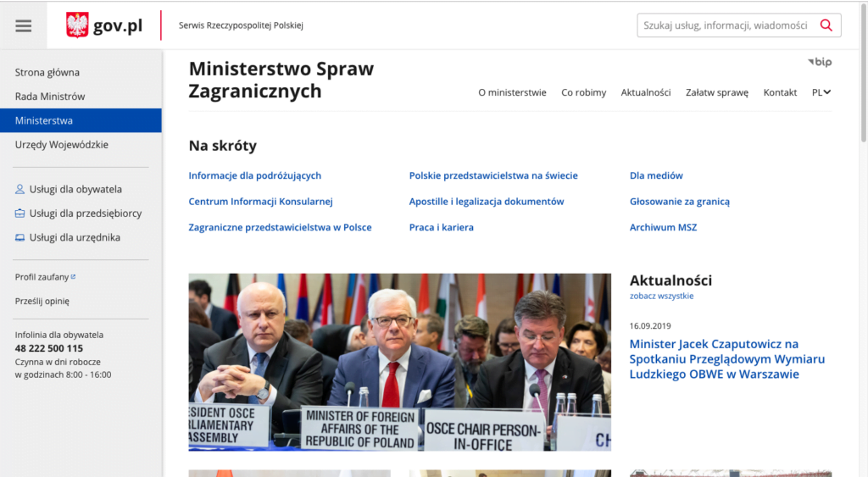The image size is (868, 477).
Task: Click the 16.09.2019 news date
Action: [650, 326]
